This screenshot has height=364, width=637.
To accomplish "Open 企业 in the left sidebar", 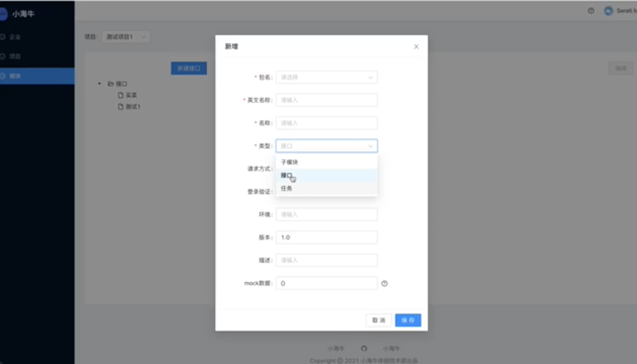I will [x=37, y=37].
